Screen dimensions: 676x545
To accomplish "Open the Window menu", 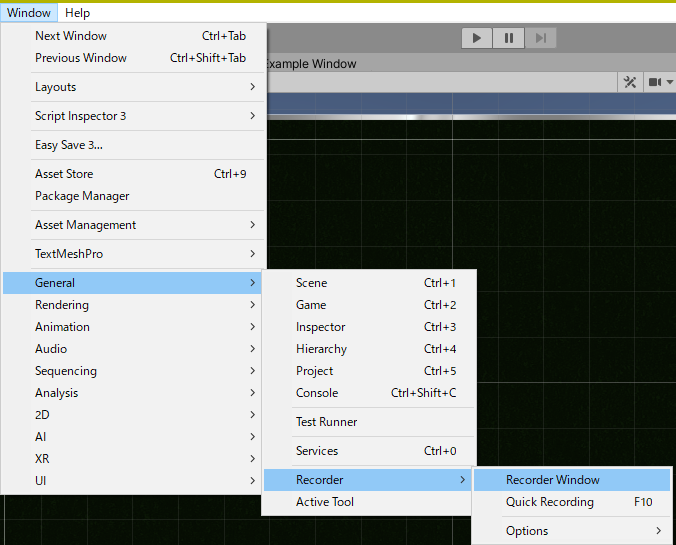I will (x=29, y=13).
